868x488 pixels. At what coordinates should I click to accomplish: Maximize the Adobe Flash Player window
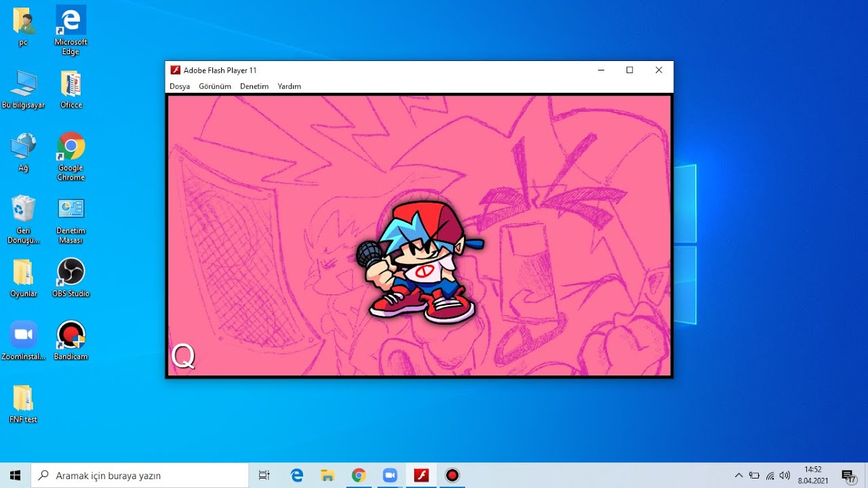pyautogui.click(x=629, y=70)
